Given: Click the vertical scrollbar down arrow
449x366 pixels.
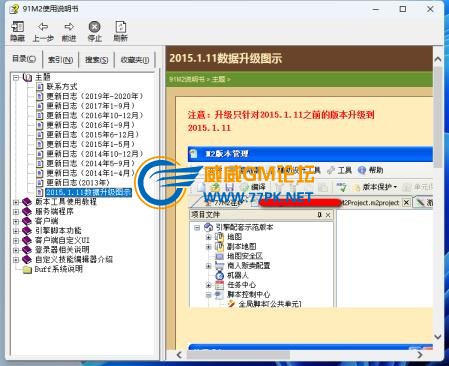Looking at the screenshot, I should pos(438,337).
